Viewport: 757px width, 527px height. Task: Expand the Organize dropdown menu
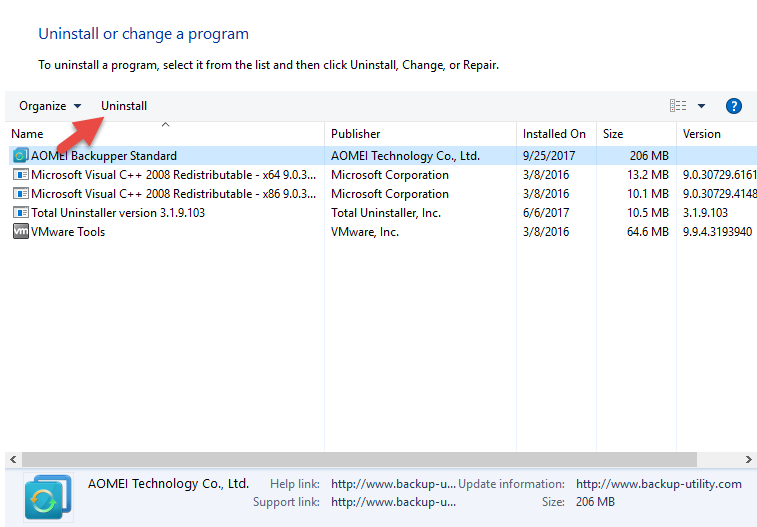point(50,106)
